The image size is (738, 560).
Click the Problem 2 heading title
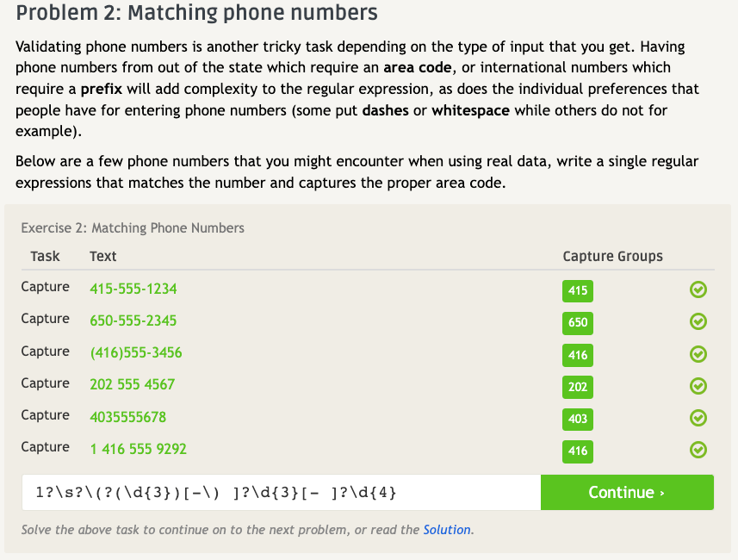point(196,13)
